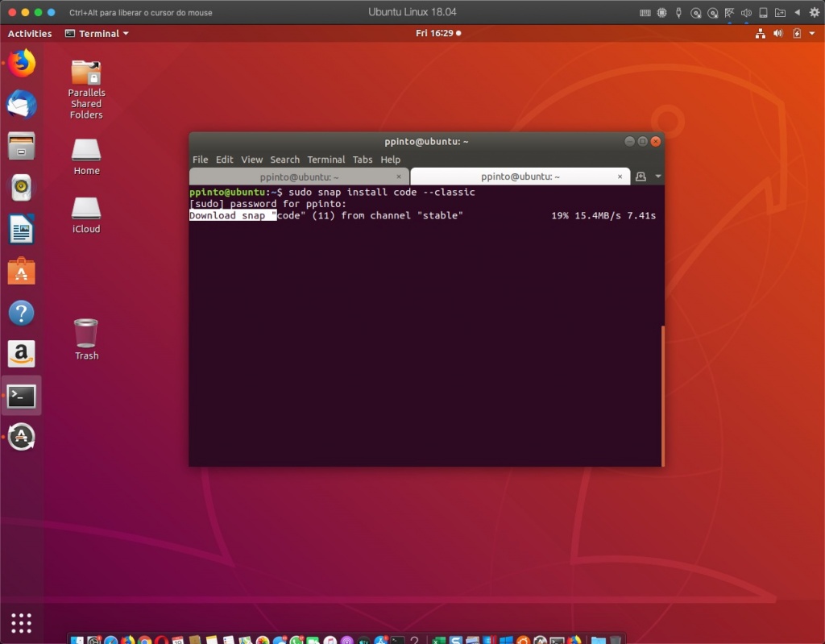
Task: Click the new tab button in Terminal
Action: 641,177
